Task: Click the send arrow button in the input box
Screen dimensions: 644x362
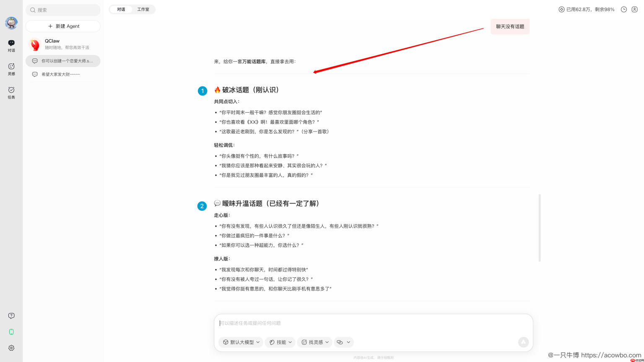Action: click(x=523, y=342)
